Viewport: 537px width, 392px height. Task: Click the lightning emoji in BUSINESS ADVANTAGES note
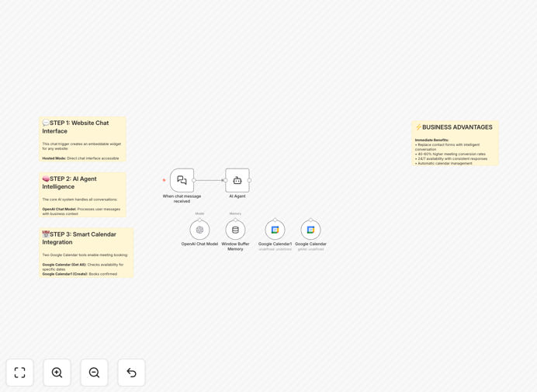click(x=418, y=127)
